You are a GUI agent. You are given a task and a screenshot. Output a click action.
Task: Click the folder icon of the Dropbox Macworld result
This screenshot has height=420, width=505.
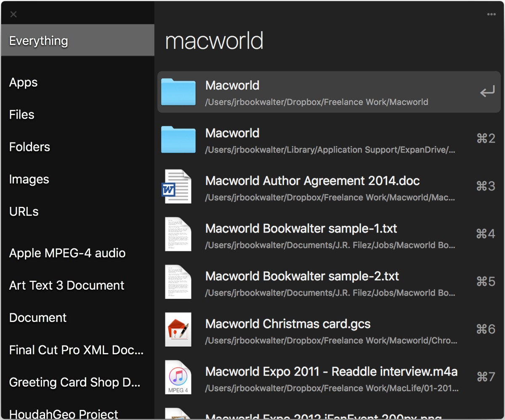tap(178, 91)
